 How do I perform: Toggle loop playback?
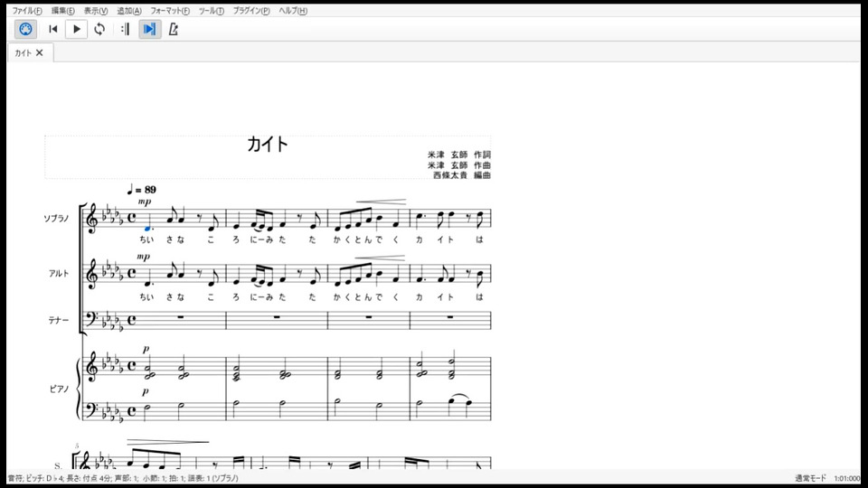click(99, 29)
